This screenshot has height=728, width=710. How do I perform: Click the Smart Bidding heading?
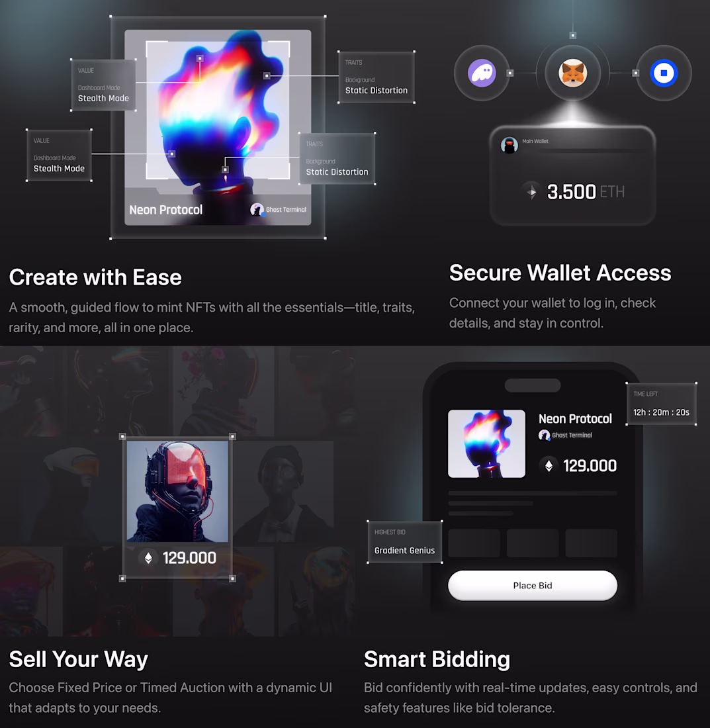(x=437, y=659)
